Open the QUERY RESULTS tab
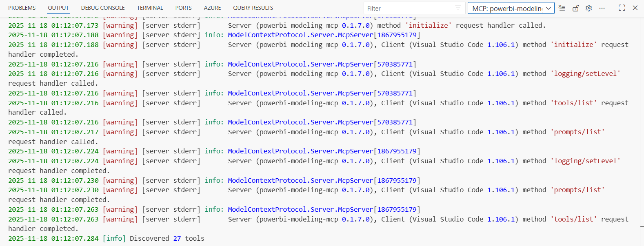 (x=253, y=8)
